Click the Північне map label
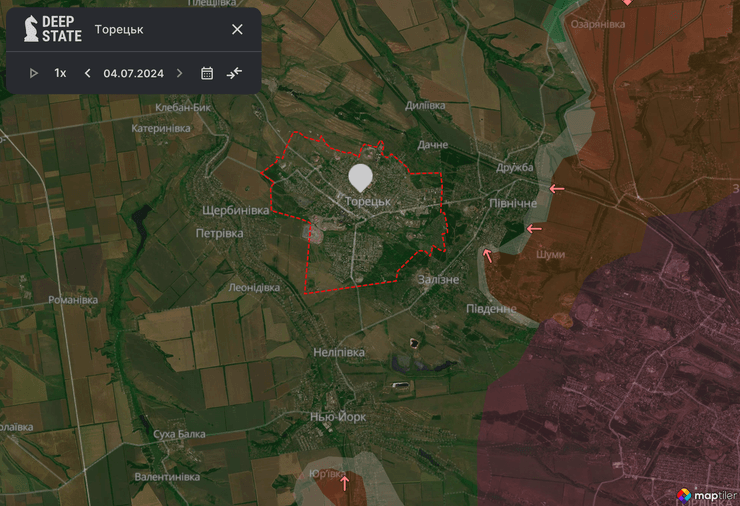740x506 pixels. point(513,203)
